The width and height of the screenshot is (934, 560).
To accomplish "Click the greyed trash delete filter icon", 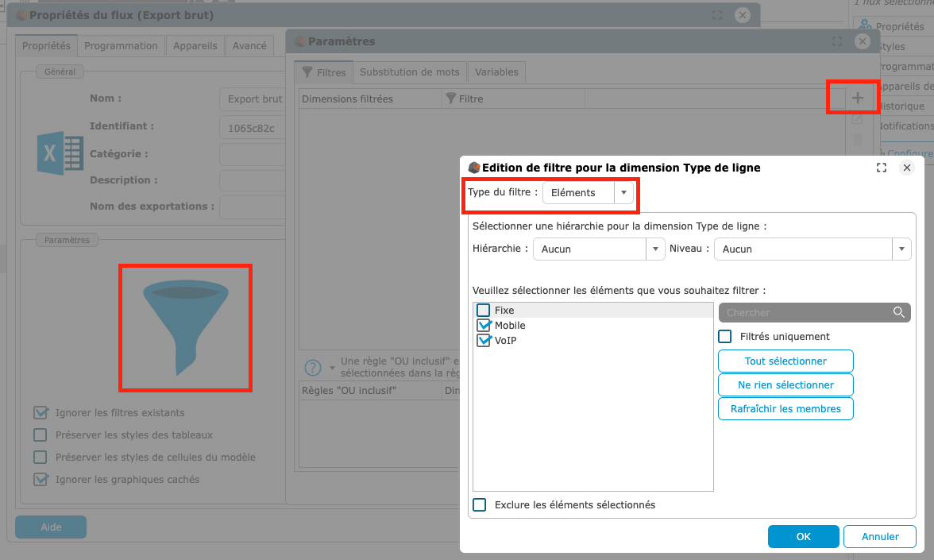I will (857, 140).
